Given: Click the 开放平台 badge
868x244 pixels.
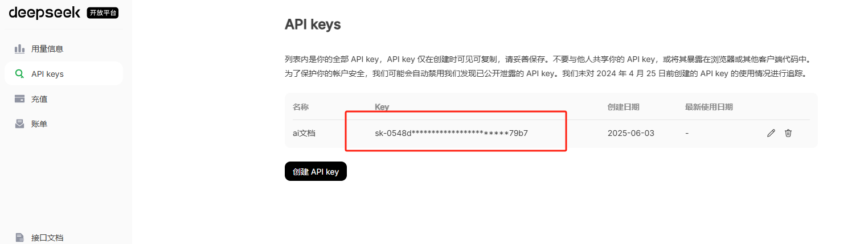Looking at the screenshot, I should [103, 13].
